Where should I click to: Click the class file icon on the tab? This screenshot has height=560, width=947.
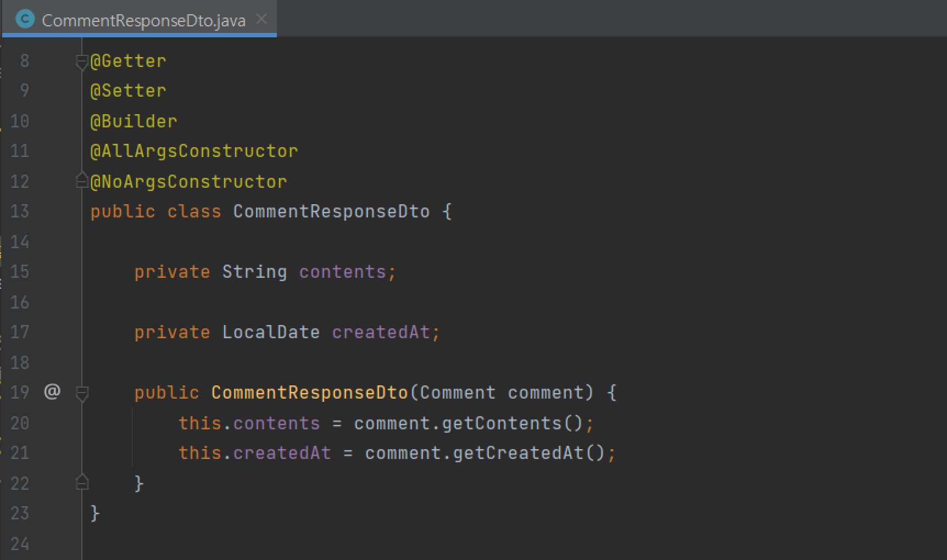[25, 19]
